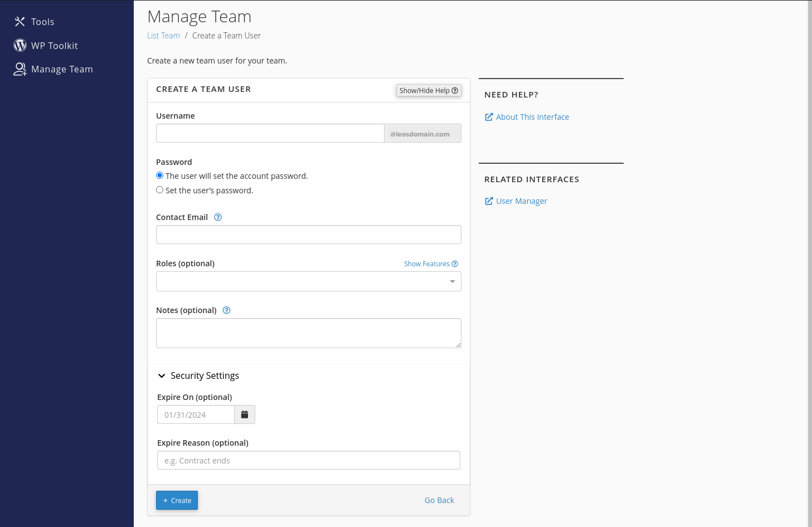
Task: Click the About This Interface external-link icon
Action: coord(489,117)
